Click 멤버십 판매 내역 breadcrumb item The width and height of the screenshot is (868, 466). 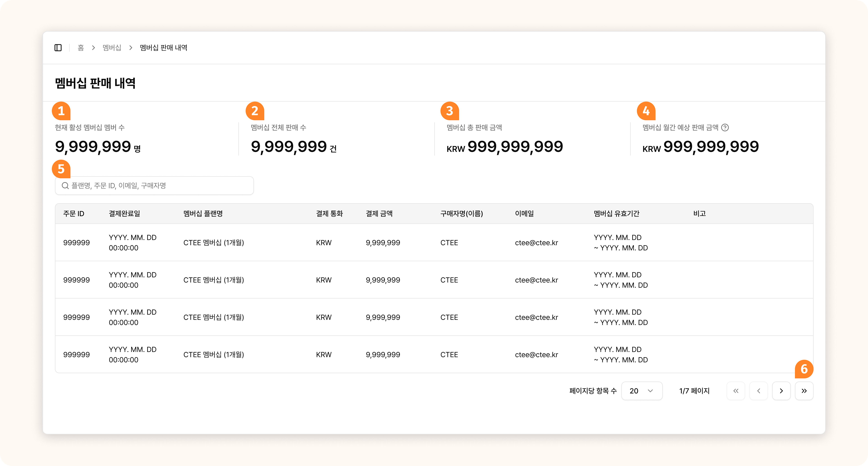pos(163,48)
